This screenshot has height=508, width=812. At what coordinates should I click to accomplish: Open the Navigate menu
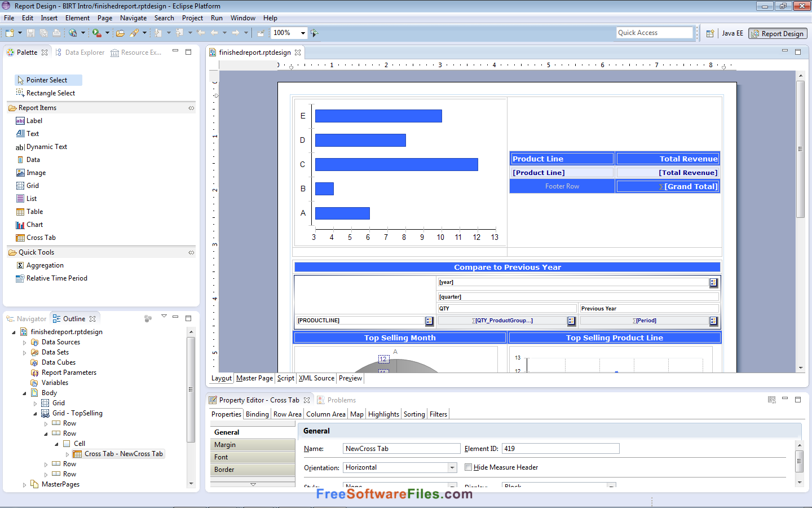click(x=133, y=18)
